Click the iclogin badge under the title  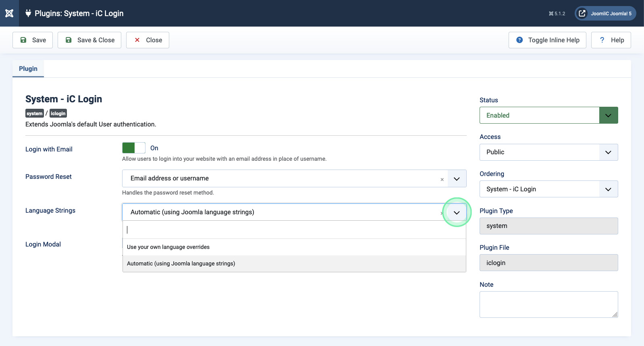[x=58, y=114]
